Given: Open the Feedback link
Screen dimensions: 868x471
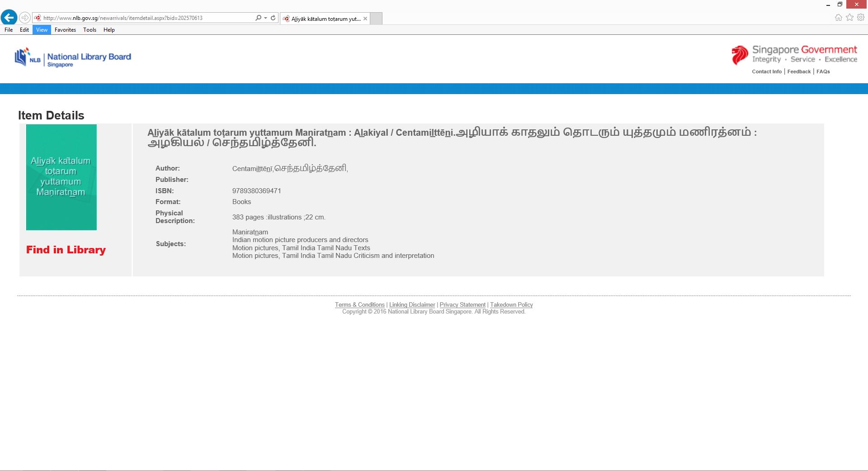Looking at the screenshot, I should [799, 71].
